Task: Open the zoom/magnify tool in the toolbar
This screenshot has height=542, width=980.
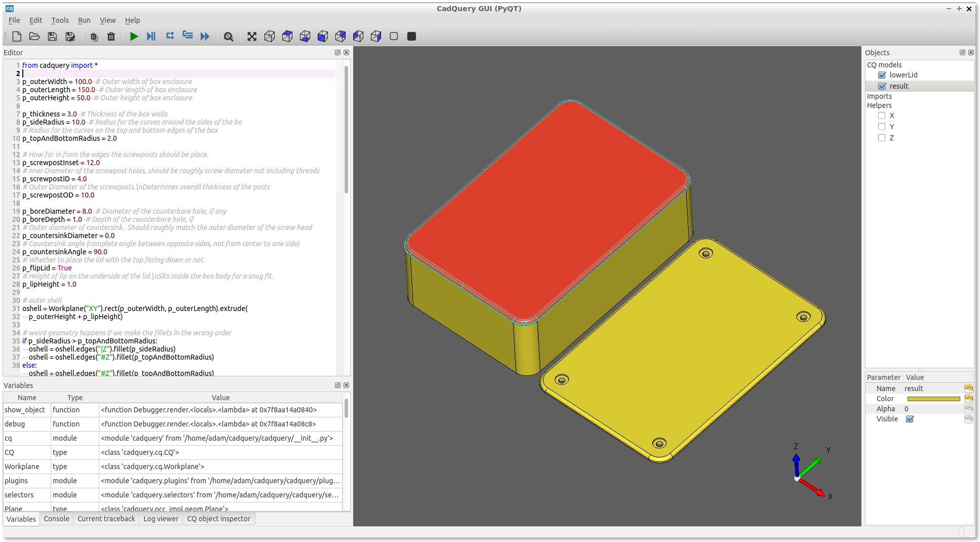Action: 229,36
